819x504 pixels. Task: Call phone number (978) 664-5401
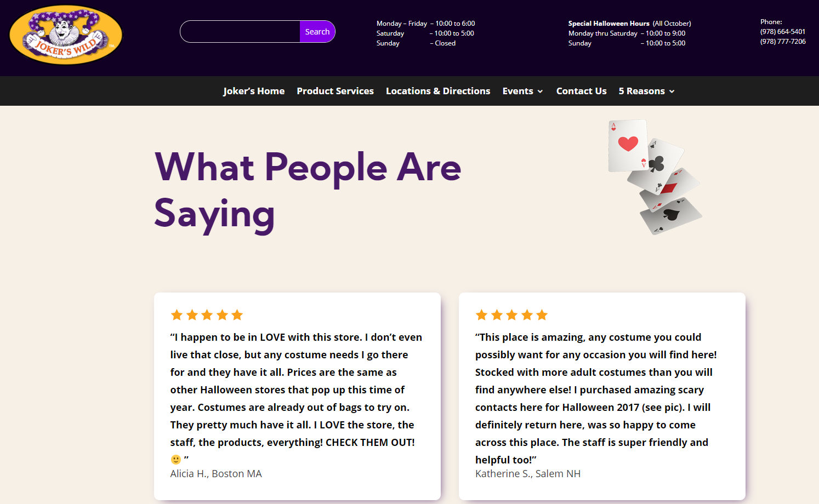coord(782,32)
